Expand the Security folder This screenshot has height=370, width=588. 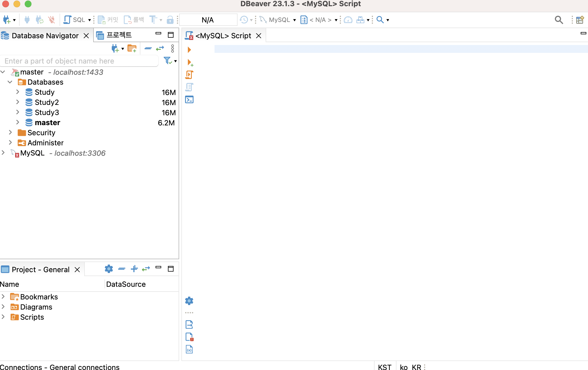(x=10, y=132)
